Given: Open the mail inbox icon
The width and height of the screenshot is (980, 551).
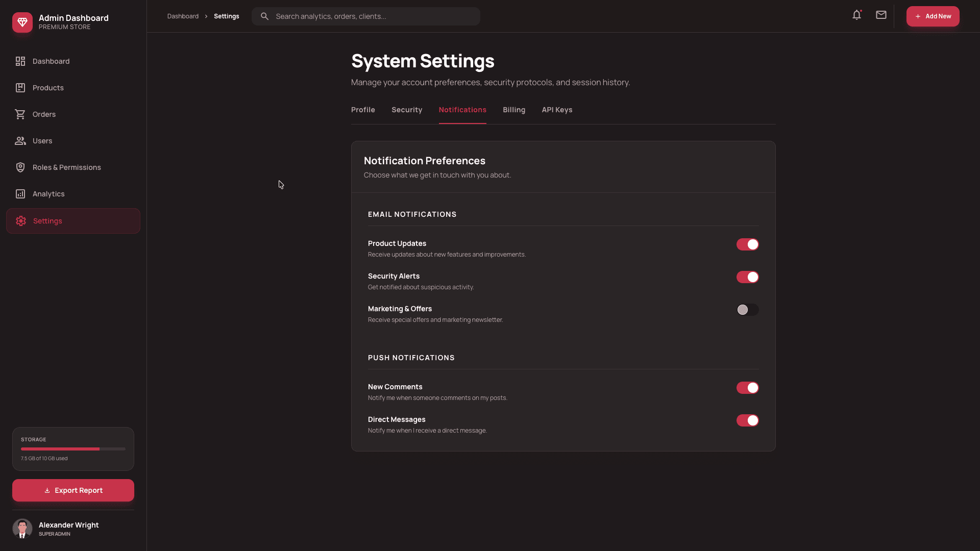Looking at the screenshot, I should pos(880,15).
